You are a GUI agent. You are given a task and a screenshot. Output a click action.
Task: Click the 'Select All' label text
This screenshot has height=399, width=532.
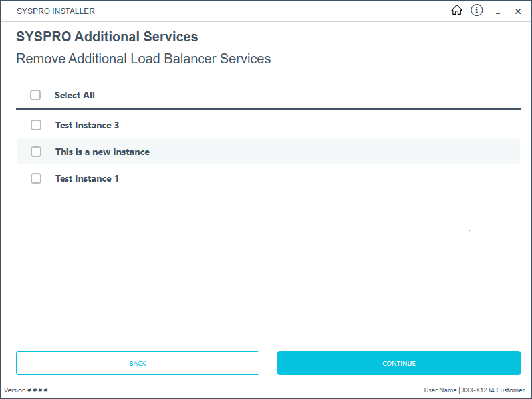[x=74, y=95]
